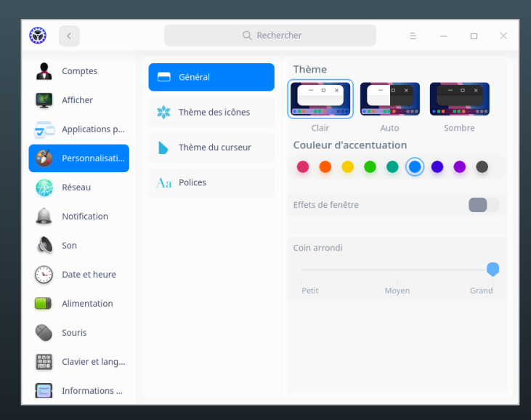Click the Alimentation label text
The image size is (531, 420).
(87, 304)
